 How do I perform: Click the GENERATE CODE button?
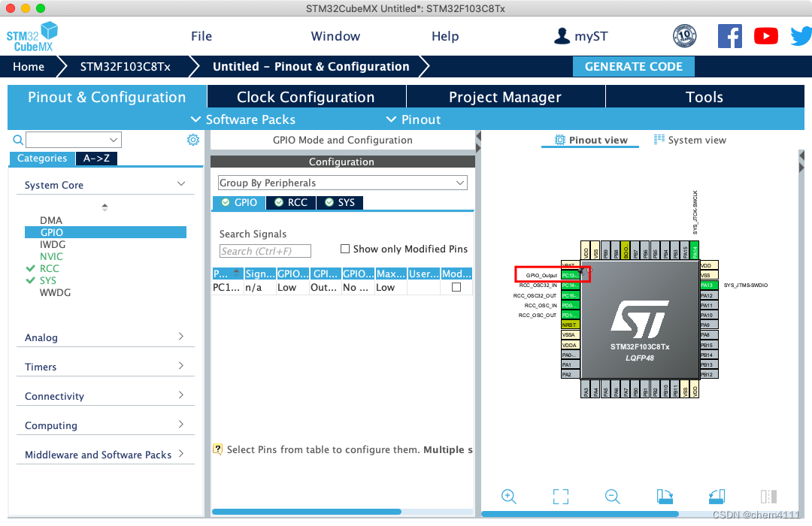[x=633, y=66]
